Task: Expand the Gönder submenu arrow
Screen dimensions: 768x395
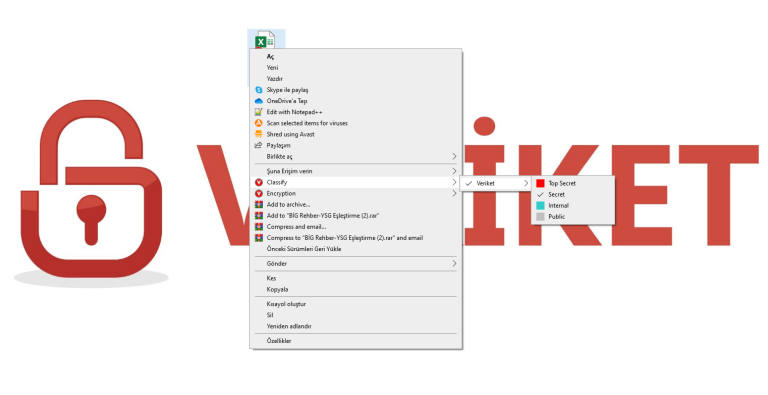Action: (x=454, y=264)
